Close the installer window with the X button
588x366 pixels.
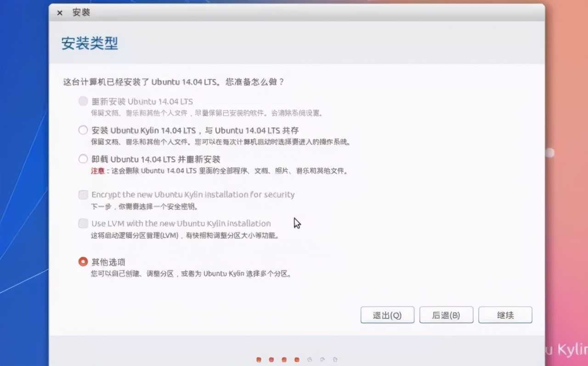coord(59,12)
